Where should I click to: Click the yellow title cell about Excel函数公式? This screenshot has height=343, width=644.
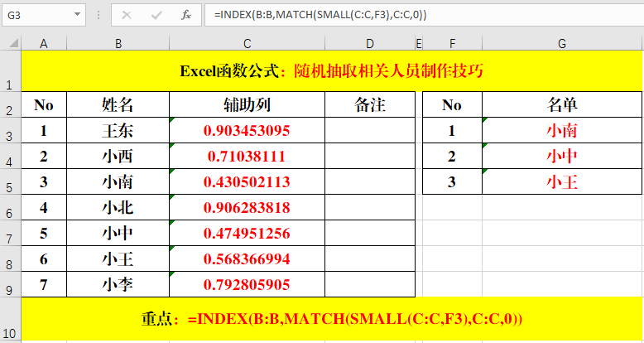click(331, 71)
